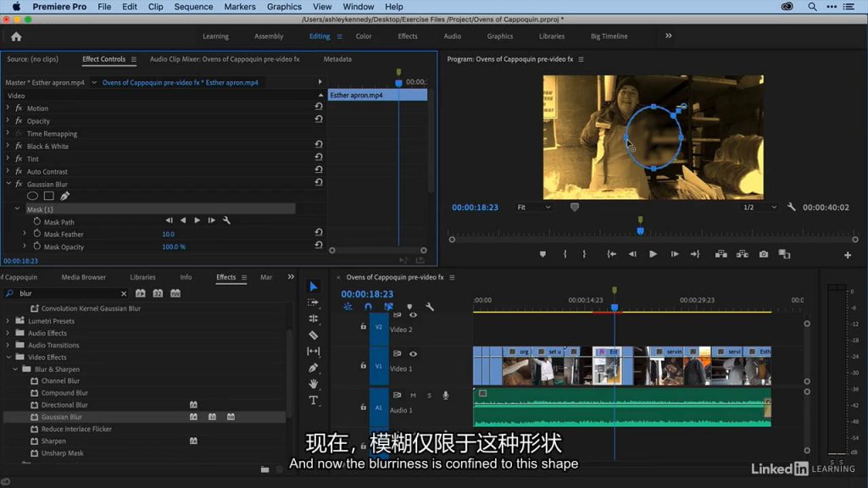Collapse the Gaussian Blur effect

8,184
